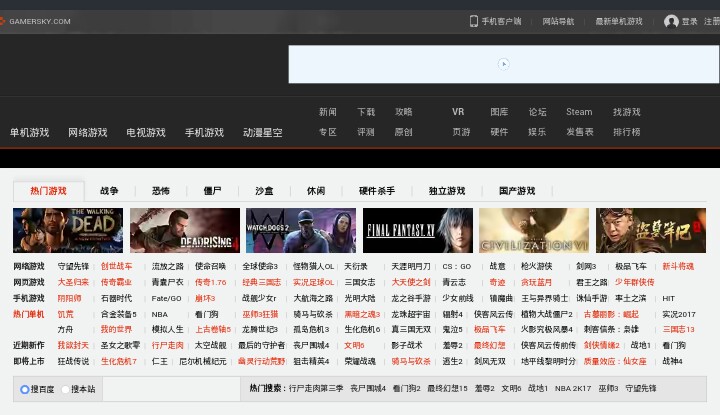Open the 单机游戏 main navigation item
The width and height of the screenshot is (720, 415).
29,133
